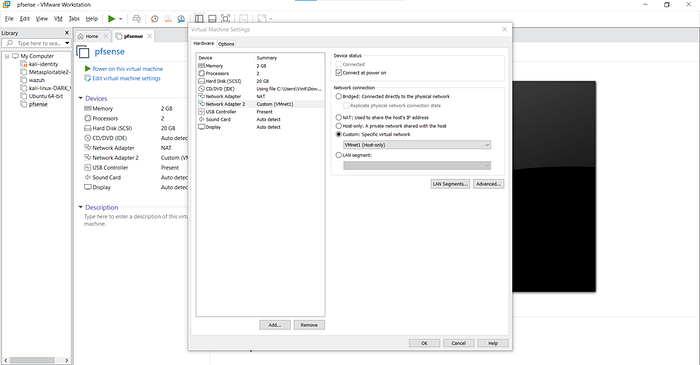The width and height of the screenshot is (700, 365).
Task: Select the Host-only radio button
Action: [338, 126]
